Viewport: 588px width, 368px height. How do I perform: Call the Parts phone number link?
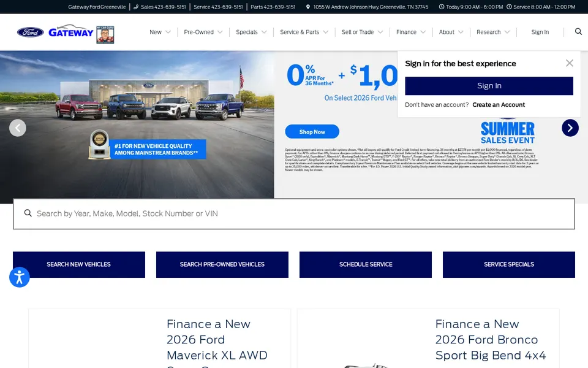[x=273, y=7]
